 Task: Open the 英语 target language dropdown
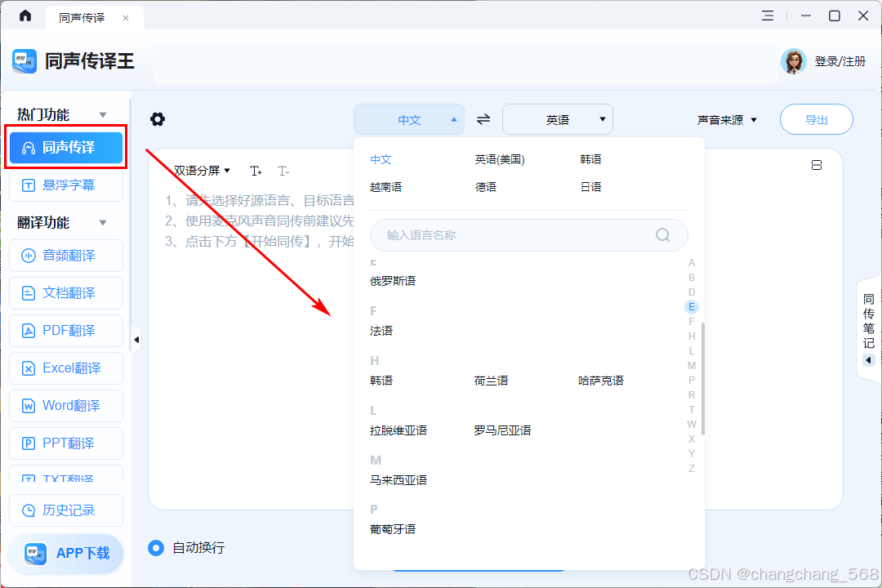point(558,119)
